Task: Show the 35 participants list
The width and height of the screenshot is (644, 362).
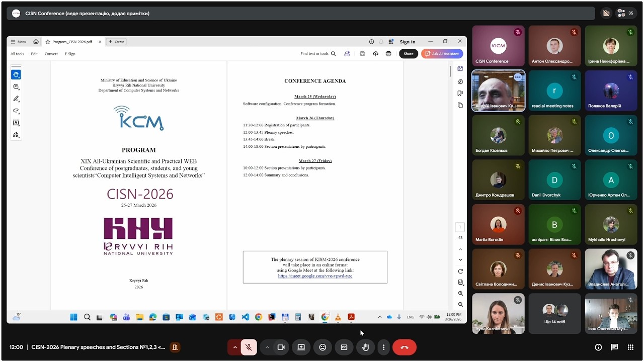Action: [x=625, y=13]
